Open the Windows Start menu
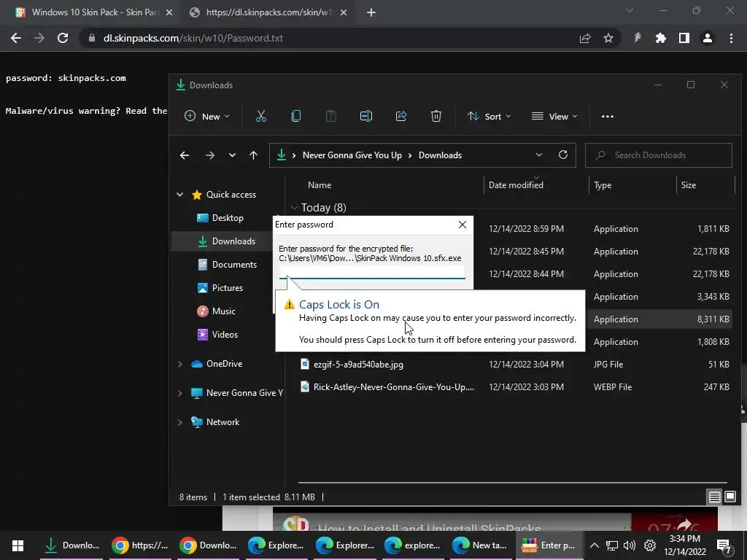The image size is (747, 560). point(18,545)
